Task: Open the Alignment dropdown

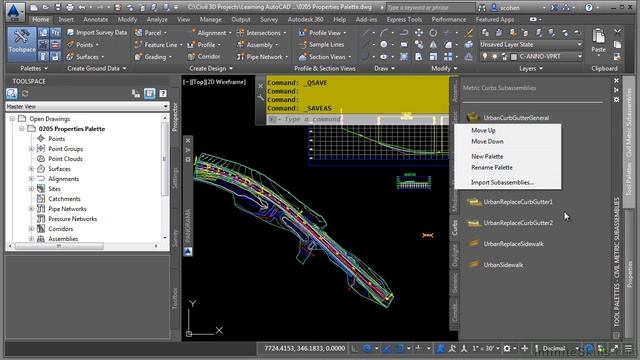Action: 209,33
